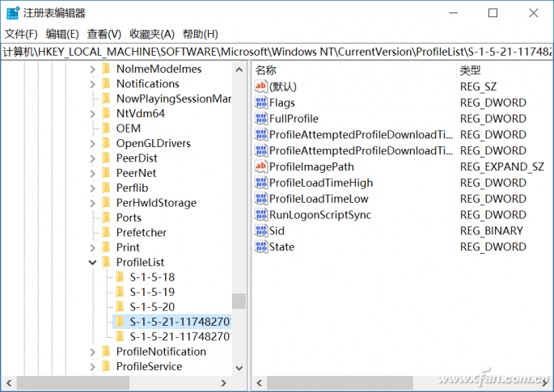Open the 帮助(H) menu

point(200,34)
